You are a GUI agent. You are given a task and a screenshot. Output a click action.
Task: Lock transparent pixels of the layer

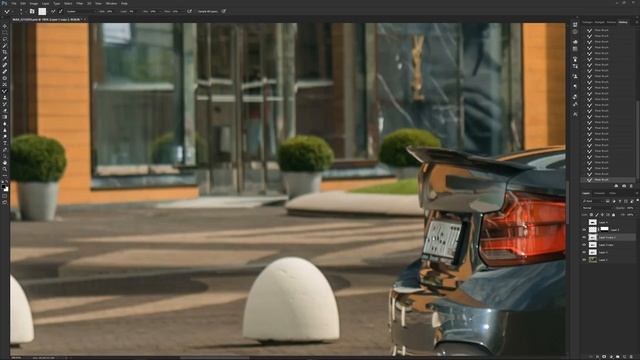pos(591,215)
